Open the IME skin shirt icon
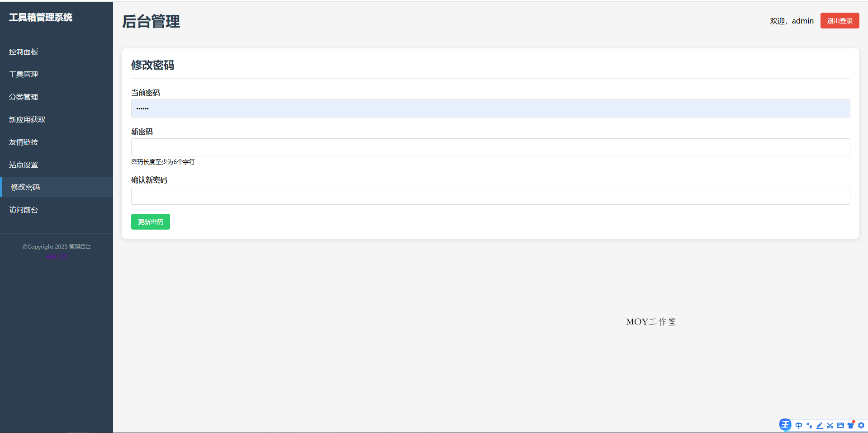The width and height of the screenshot is (868, 433). point(851,425)
